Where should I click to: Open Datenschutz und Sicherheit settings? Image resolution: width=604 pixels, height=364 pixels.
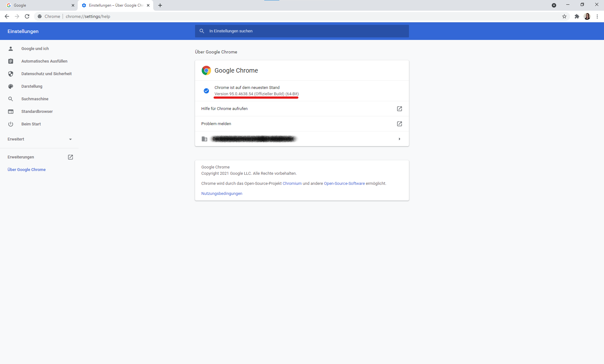pos(46,74)
